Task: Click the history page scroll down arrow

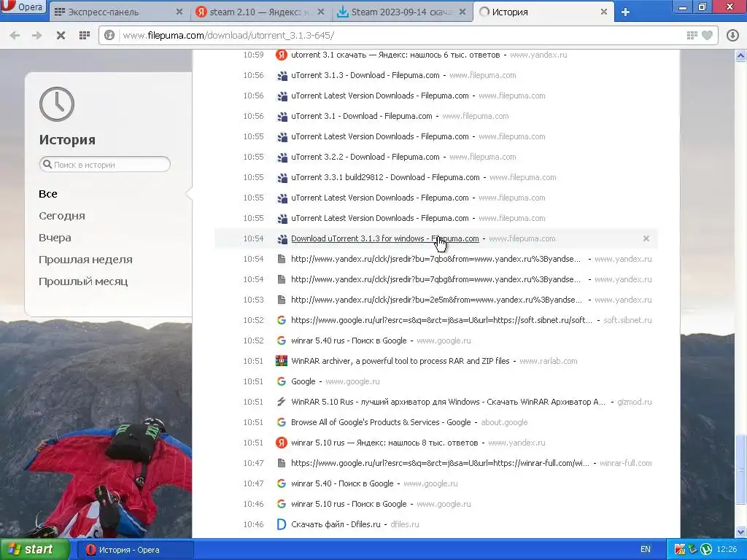Action: coord(741,532)
